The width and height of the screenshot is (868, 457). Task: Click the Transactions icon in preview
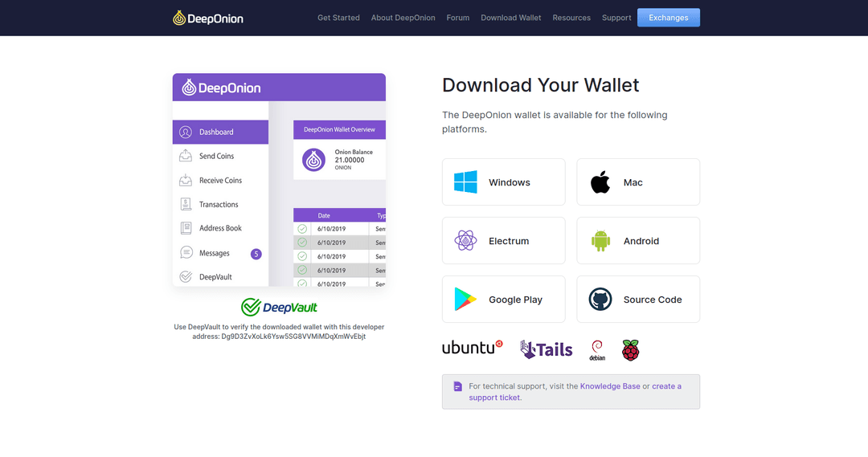click(186, 204)
